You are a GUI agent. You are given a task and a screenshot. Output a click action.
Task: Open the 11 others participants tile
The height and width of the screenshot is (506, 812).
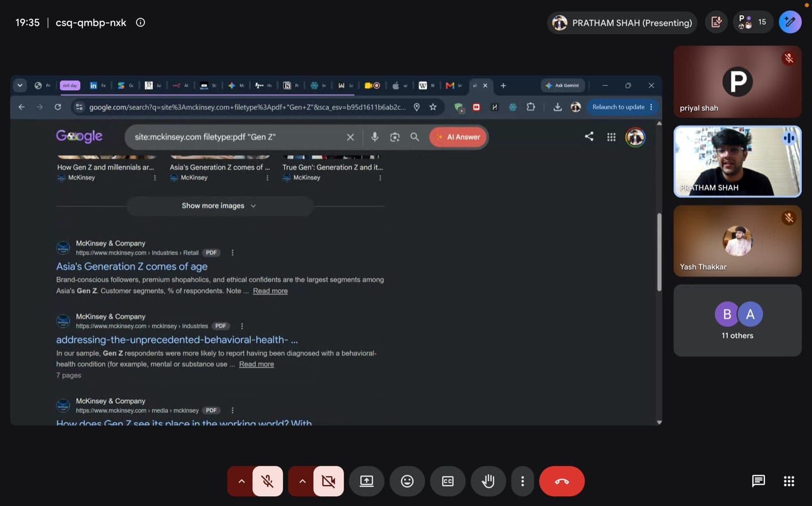pos(737,320)
